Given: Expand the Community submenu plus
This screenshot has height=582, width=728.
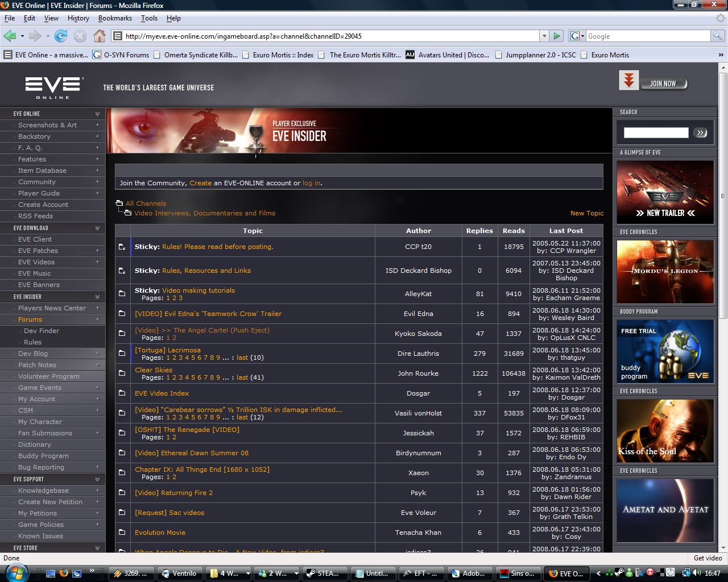Looking at the screenshot, I should click(x=97, y=182).
